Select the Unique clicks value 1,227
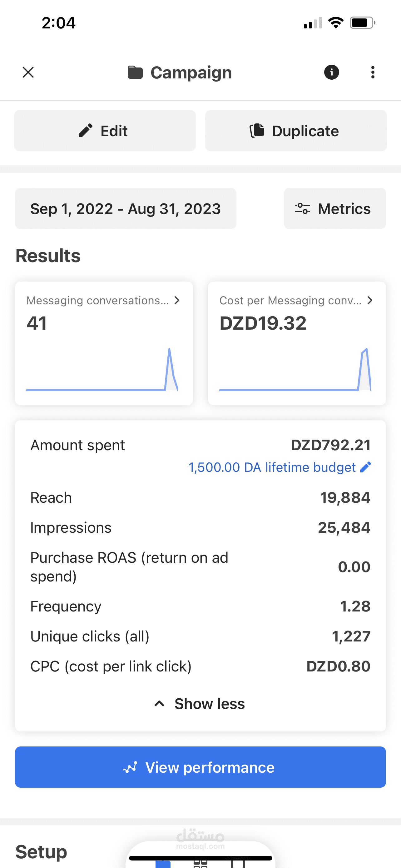 [x=351, y=636]
